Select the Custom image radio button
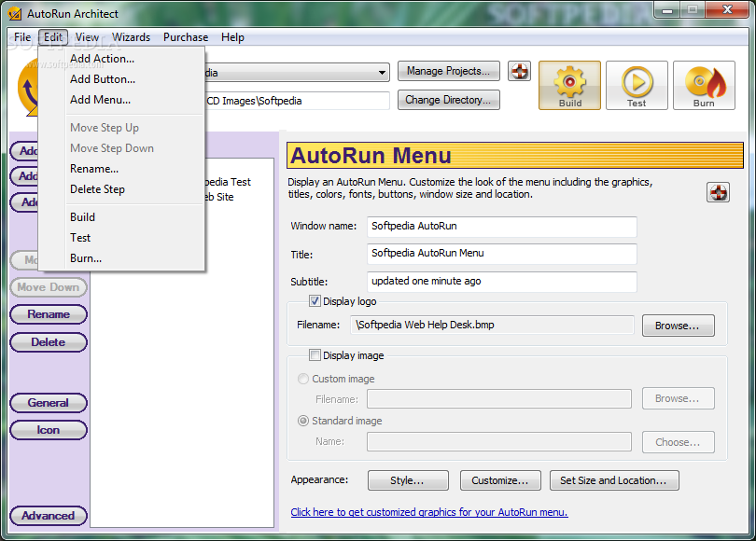The height and width of the screenshot is (541, 756). [x=303, y=379]
